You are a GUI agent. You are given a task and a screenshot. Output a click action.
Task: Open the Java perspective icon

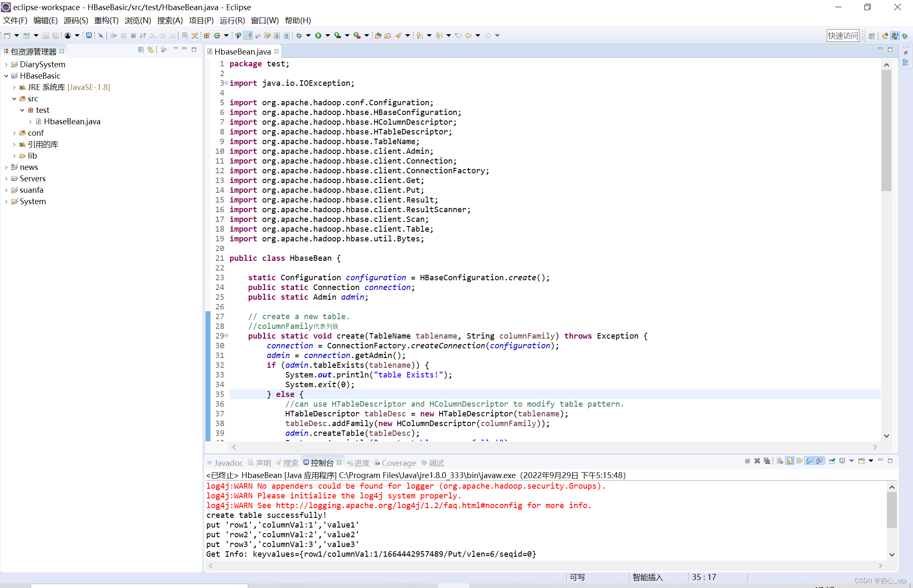tap(895, 36)
